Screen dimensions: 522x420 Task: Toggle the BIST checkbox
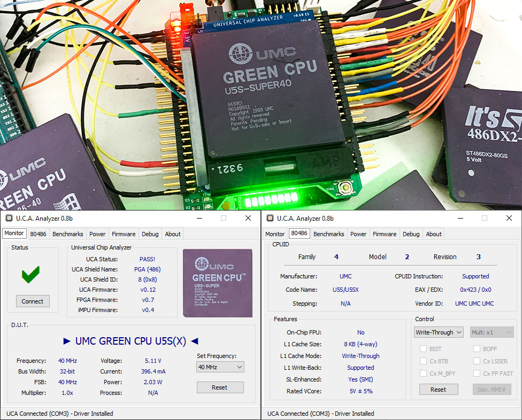423,349
